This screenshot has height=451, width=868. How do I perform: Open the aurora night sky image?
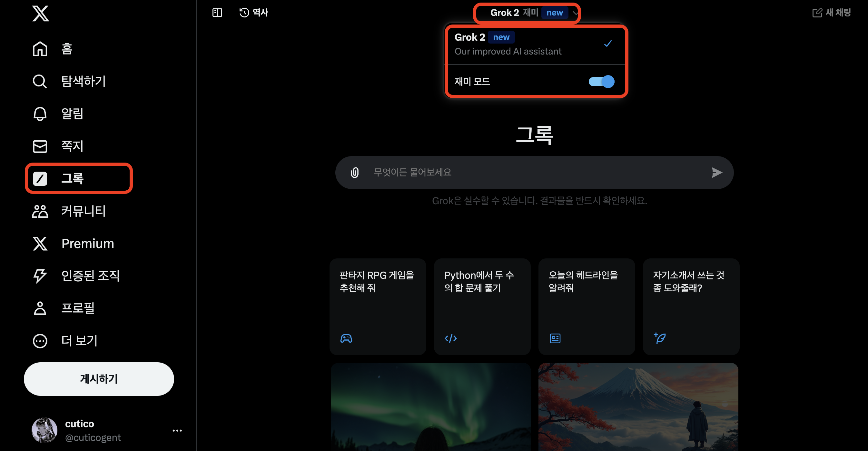[431, 407]
